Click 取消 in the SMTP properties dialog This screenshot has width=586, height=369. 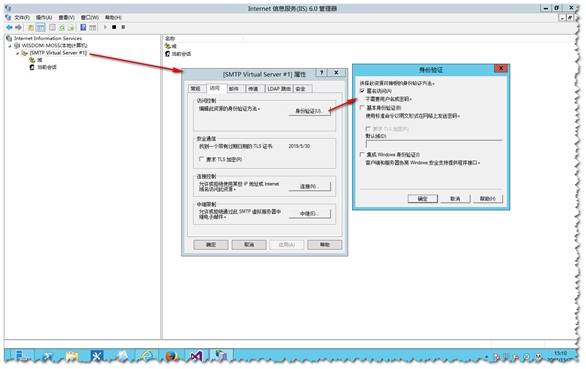[x=249, y=245]
